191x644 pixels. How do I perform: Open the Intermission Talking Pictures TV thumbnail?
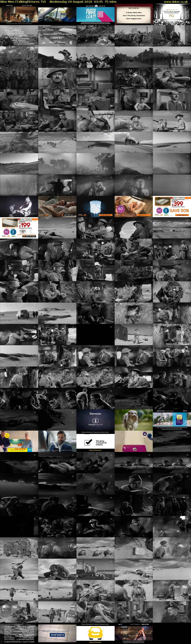(x=95, y=420)
